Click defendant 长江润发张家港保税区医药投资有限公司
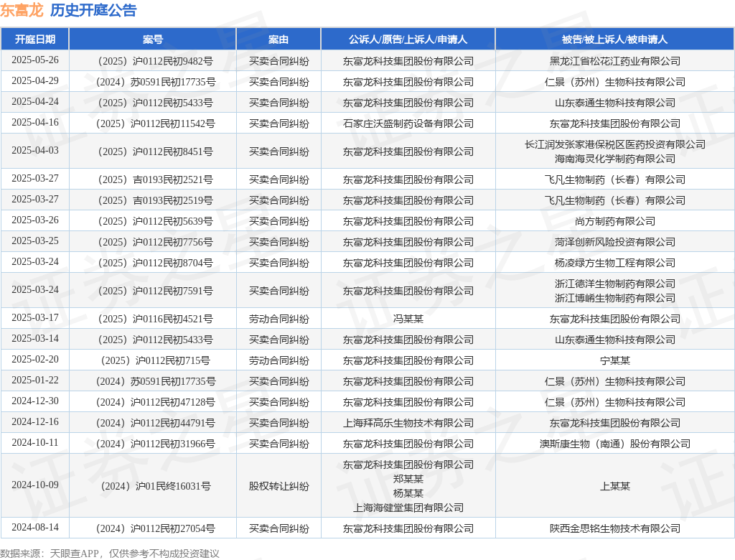The height and width of the screenshot is (560, 735). [614, 144]
